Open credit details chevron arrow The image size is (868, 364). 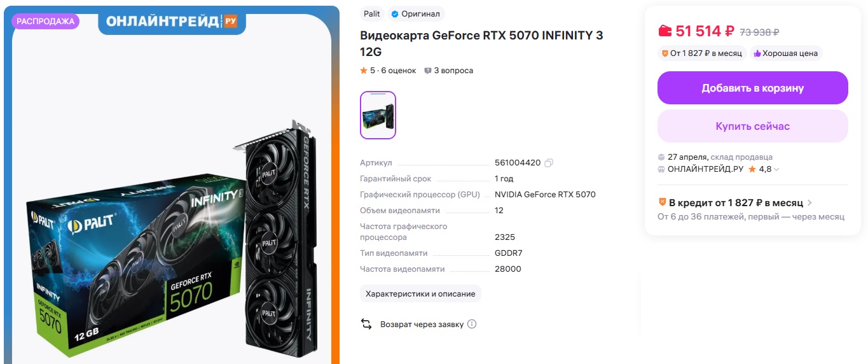pyautogui.click(x=809, y=203)
